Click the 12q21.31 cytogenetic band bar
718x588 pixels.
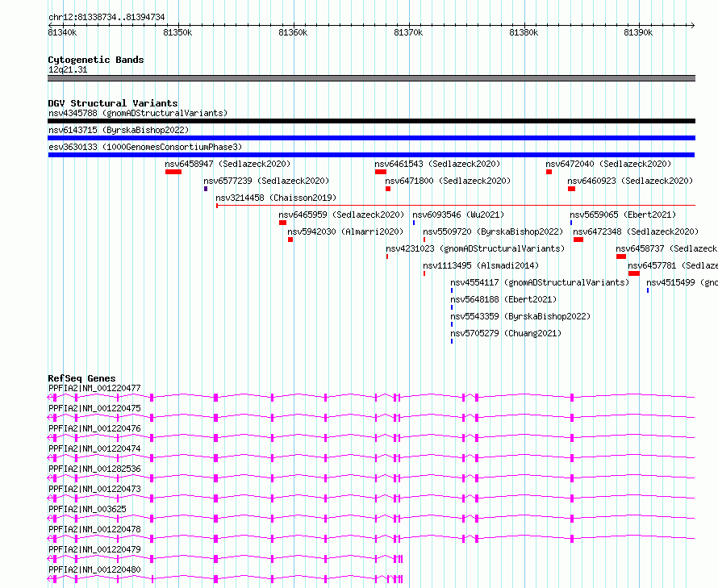point(371,78)
